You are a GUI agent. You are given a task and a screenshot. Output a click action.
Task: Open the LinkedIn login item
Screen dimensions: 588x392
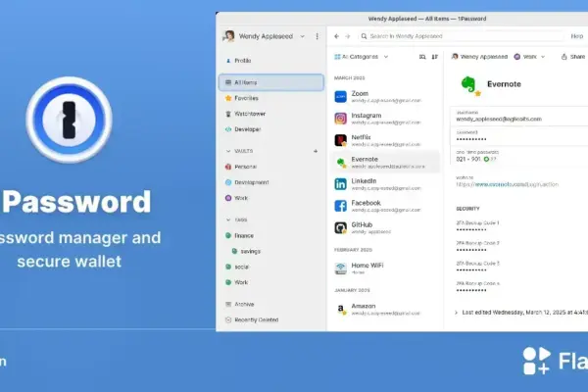click(x=385, y=184)
